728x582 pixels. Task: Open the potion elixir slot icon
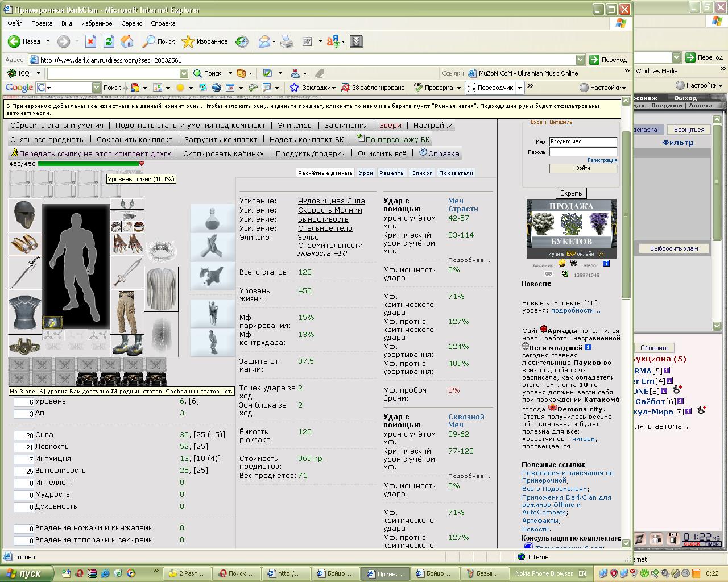tap(213, 218)
